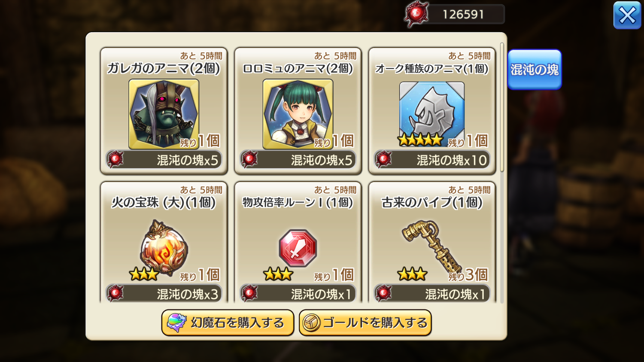
Task: Purchase オーク種族のアニマ for 混沌の塊x10
Action: [432, 160]
